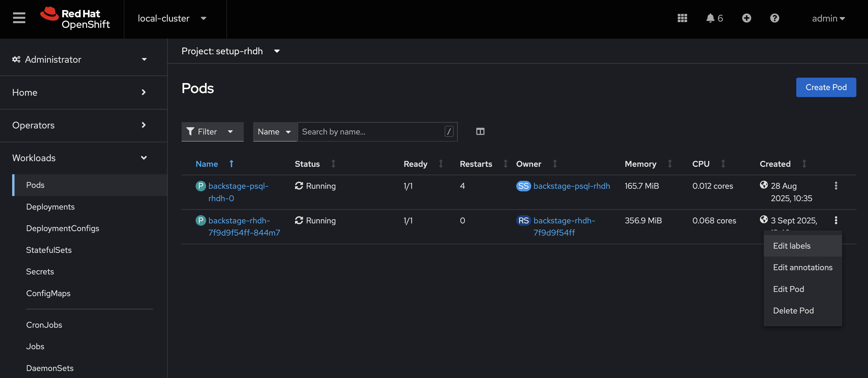Sort the table by Status
Image resolution: width=868 pixels, height=378 pixels.
click(333, 164)
